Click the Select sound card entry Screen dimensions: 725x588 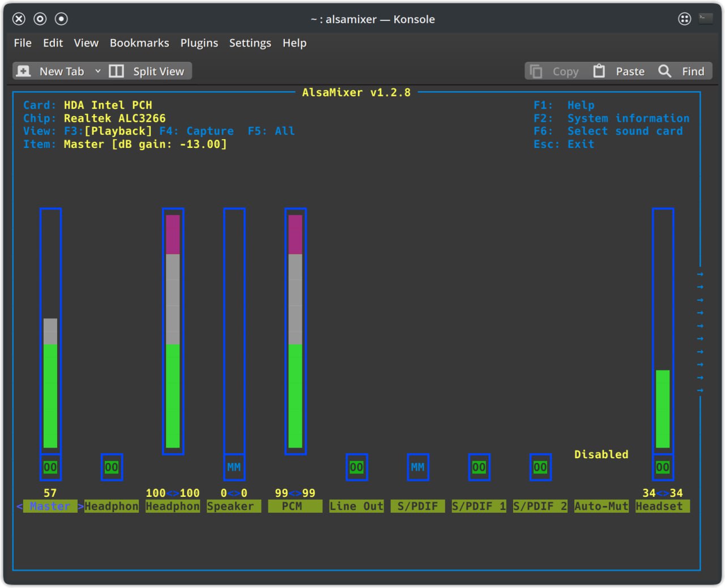click(625, 131)
